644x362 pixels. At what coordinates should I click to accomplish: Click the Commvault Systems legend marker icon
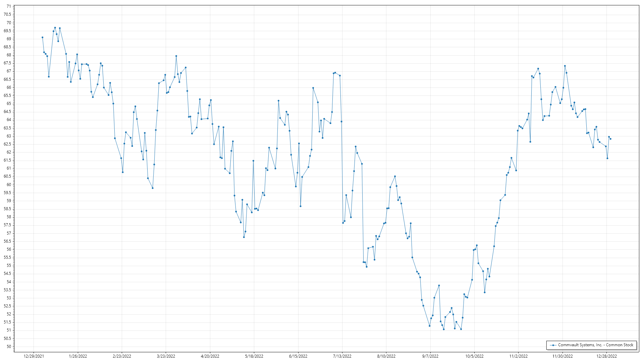(x=553, y=345)
